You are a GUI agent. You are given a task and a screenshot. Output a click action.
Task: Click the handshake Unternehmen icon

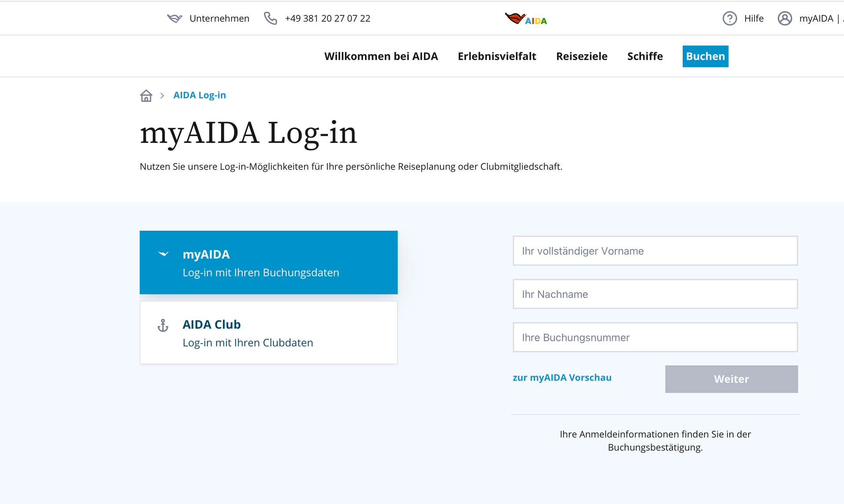[x=175, y=18]
